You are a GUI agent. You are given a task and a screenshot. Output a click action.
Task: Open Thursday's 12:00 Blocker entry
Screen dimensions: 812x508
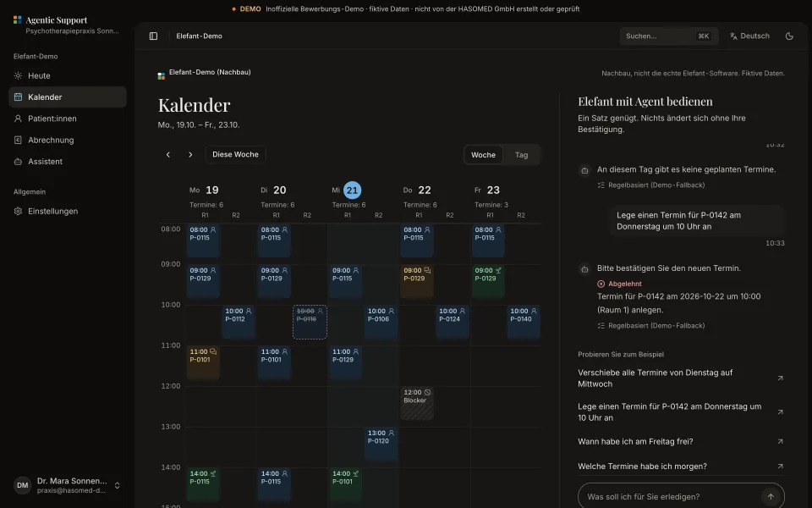417,403
